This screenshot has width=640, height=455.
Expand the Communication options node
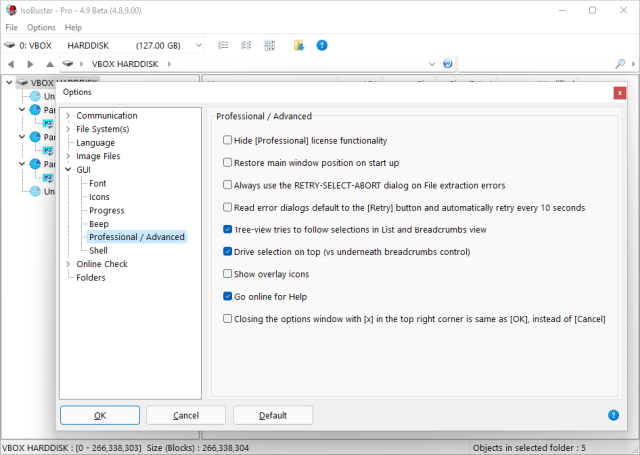click(68, 115)
